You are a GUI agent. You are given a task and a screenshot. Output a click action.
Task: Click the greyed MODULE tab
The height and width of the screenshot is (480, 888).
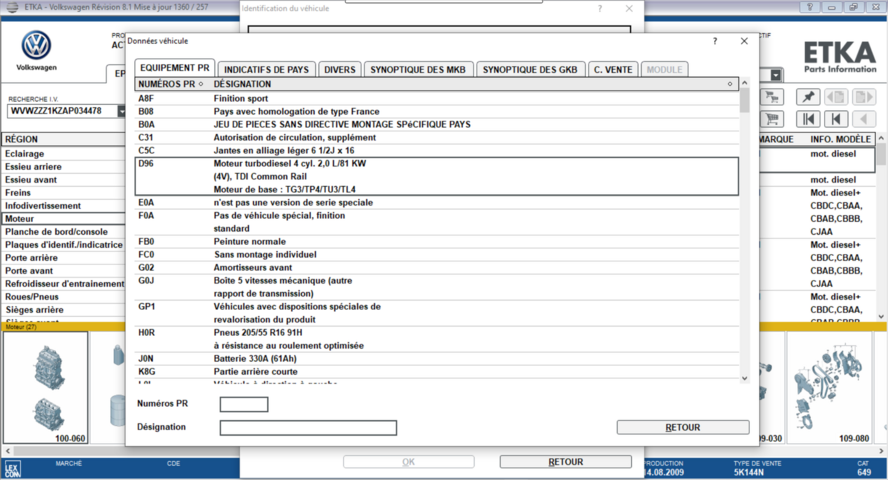[664, 70]
